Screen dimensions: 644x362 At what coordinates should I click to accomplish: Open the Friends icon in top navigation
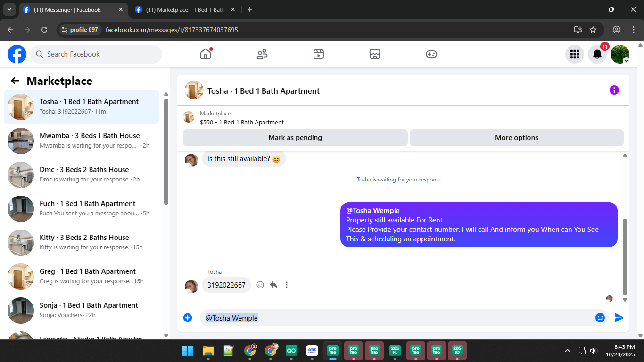(262, 54)
